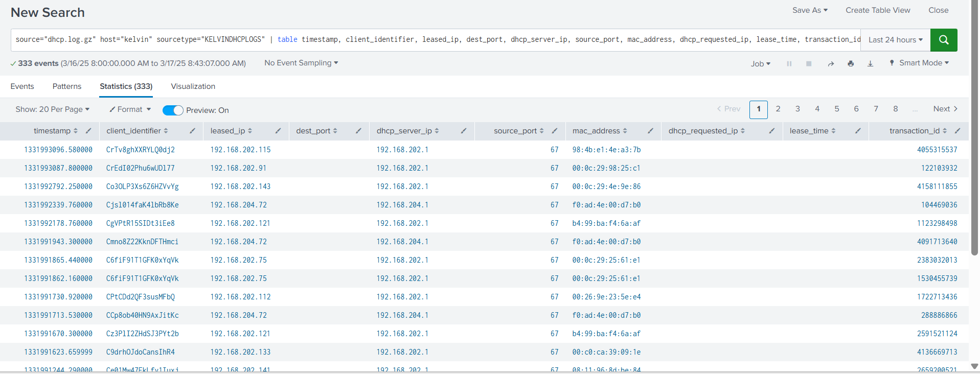Edit the timestamp column with pencil icon

point(88,131)
